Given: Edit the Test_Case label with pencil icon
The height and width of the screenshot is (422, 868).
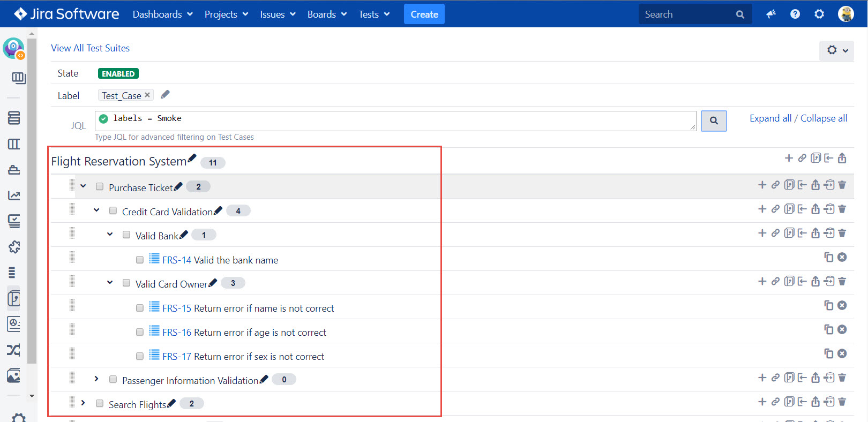Looking at the screenshot, I should pyautogui.click(x=165, y=95).
